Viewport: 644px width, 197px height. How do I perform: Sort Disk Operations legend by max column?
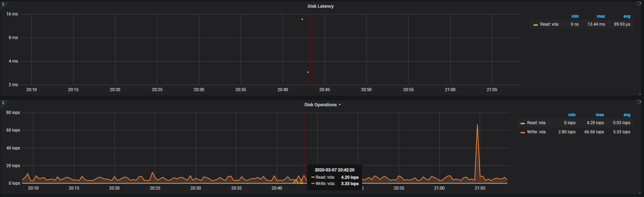coord(600,115)
